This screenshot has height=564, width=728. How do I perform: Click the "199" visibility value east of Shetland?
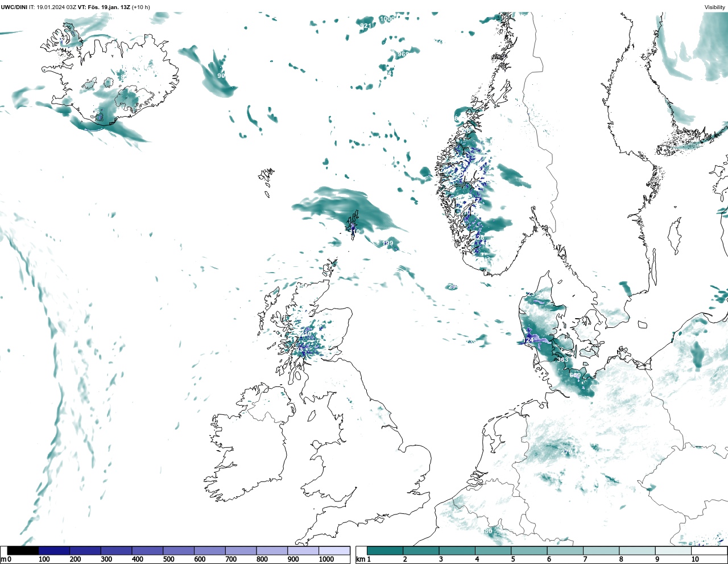pos(387,243)
